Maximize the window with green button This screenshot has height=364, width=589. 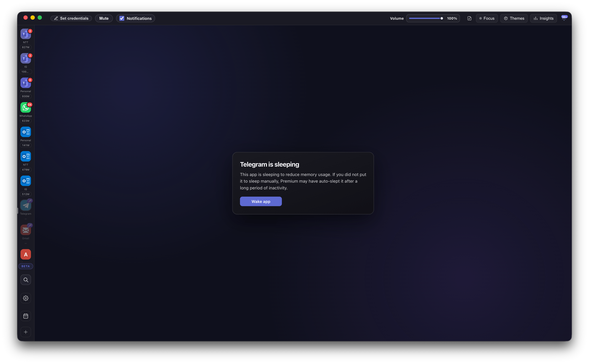click(x=40, y=18)
